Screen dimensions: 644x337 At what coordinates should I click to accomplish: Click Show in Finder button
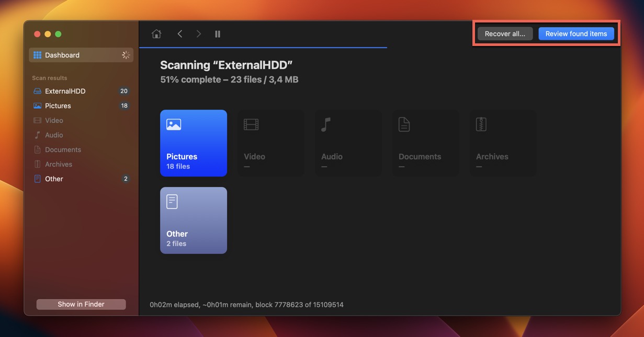(81, 304)
